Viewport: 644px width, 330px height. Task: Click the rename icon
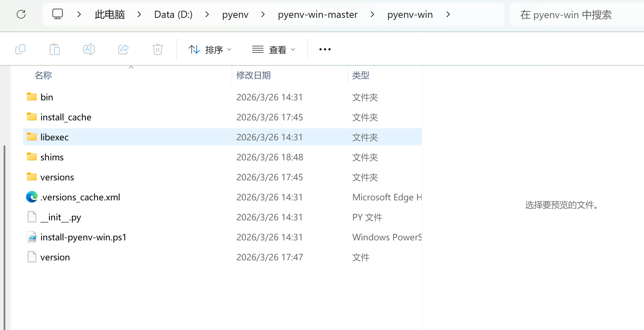pos(89,49)
